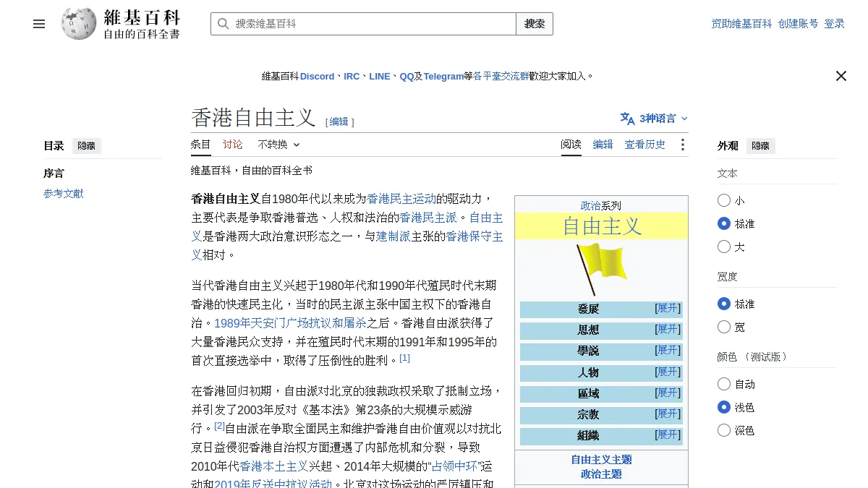Image resolution: width=868 pixels, height=488 pixels.
Task: Open the 不转换 variant dropdown
Action: point(278,145)
